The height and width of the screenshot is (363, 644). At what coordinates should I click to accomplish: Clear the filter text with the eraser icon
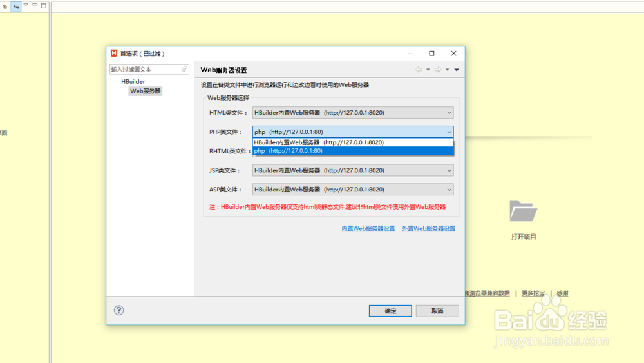point(185,70)
